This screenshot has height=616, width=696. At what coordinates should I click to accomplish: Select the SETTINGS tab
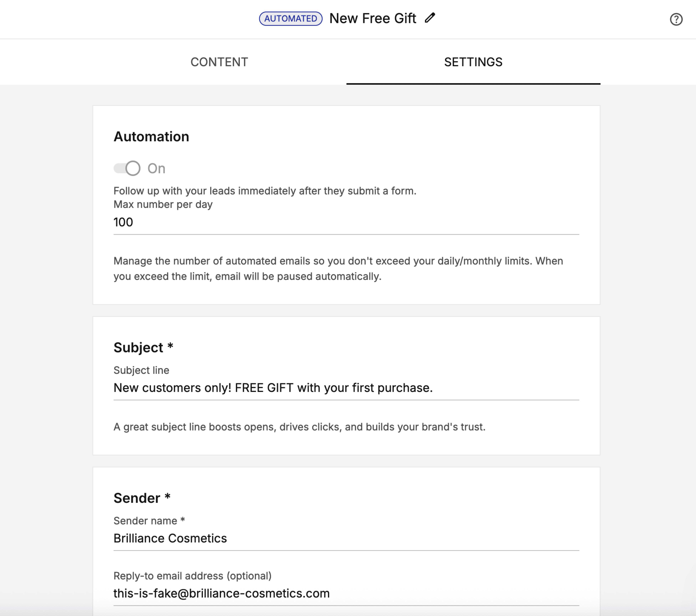[x=473, y=62]
